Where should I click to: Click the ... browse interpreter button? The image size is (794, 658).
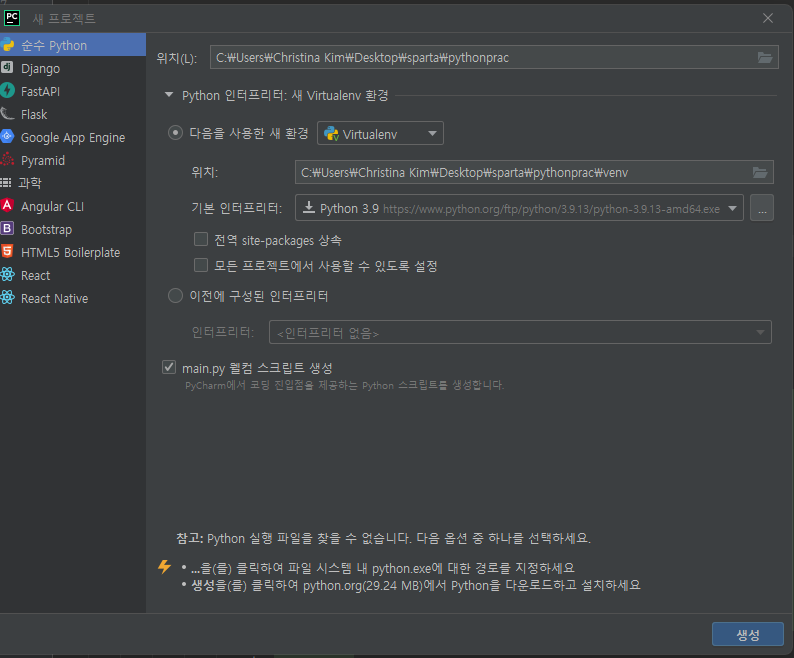(x=762, y=208)
